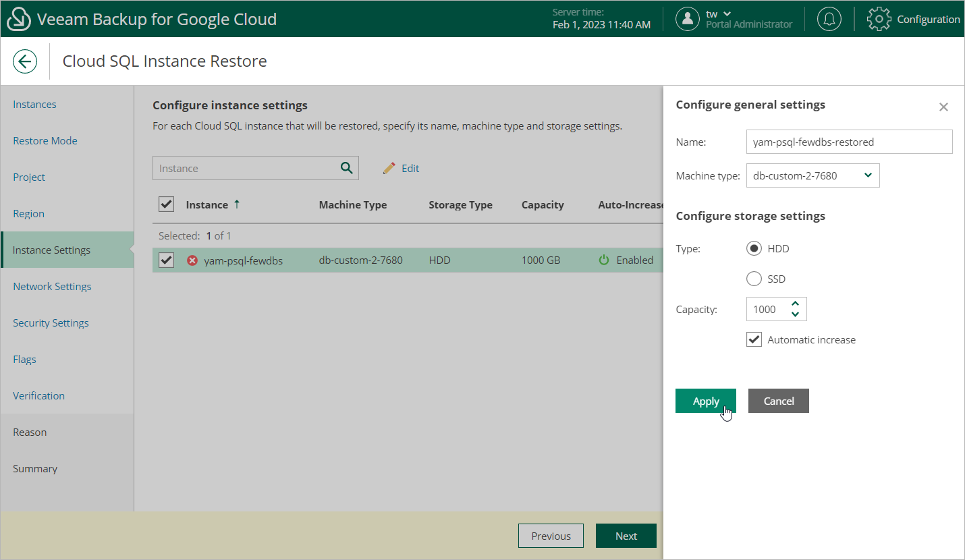965x560 pixels.
Task: Decrease Capacity with the down arrow
Action: [x=795, y=314]
